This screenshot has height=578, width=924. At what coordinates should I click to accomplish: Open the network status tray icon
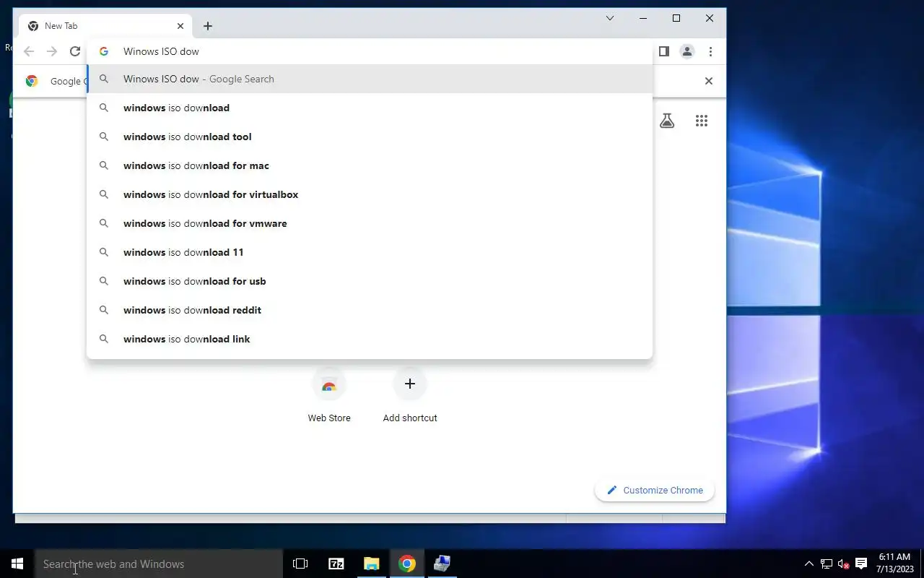point(827,564)
